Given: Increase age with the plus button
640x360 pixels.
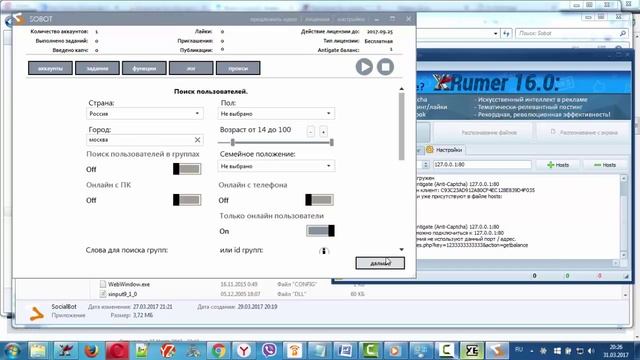Looking at the screenshot, I should 323,132.
